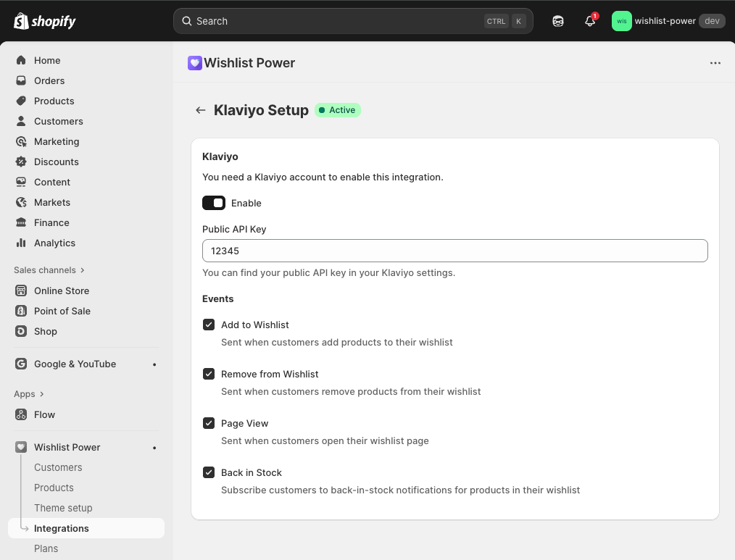
Task: Open the three-dots more actions menu
Action: [715, 63]
